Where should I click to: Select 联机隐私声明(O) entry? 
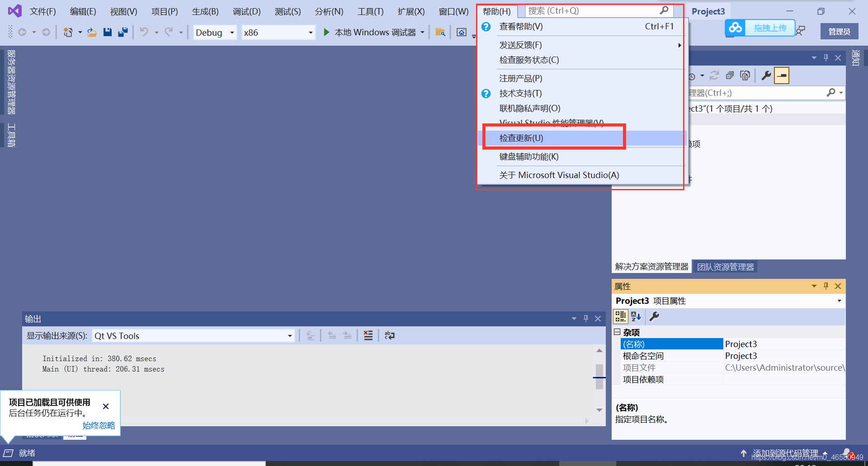(582, 108)
